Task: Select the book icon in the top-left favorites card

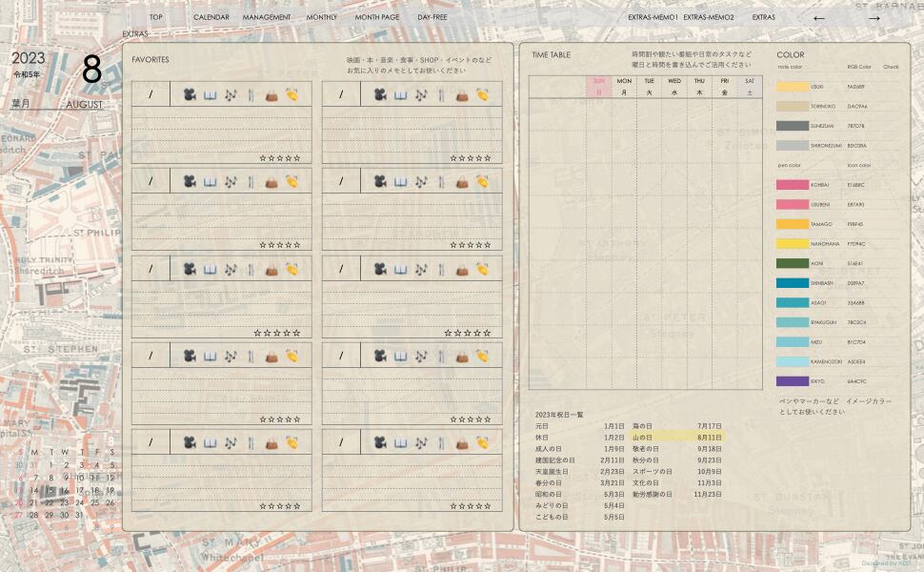Action: (x=210, y=94)
